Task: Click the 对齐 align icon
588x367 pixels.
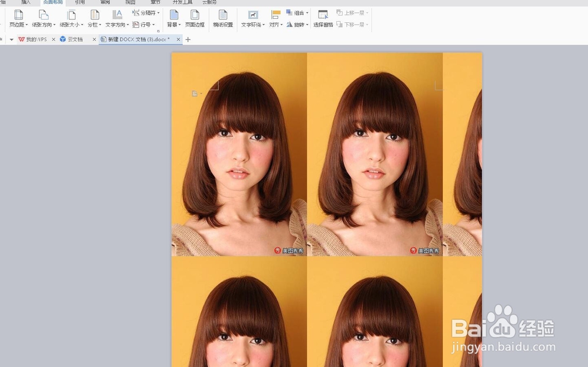Action: pos(276,15)
